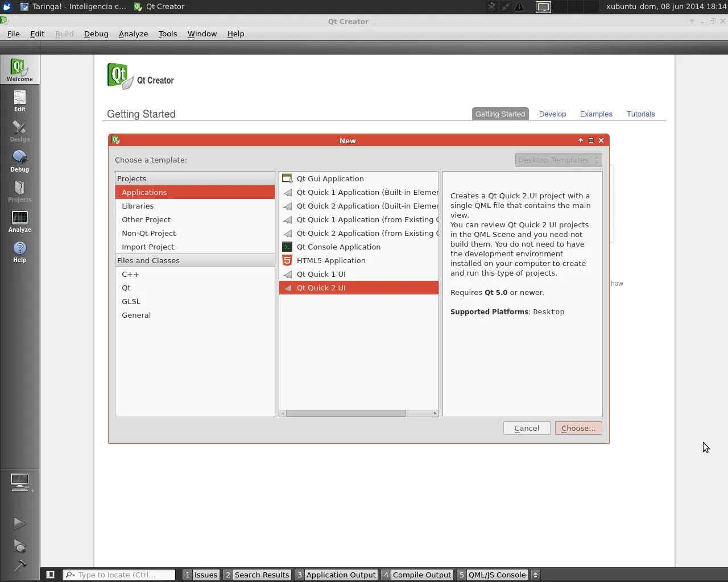Click the xfce menu mouse icon in the top panel
Image resolution: width=728 pixels, height=582 pixels.
point(7,7)
